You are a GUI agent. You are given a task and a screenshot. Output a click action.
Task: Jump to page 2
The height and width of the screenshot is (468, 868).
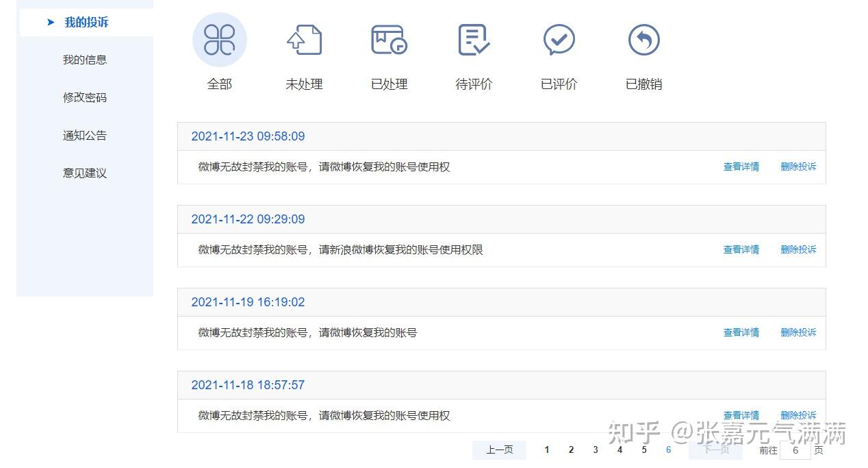[x=571, y=449]
